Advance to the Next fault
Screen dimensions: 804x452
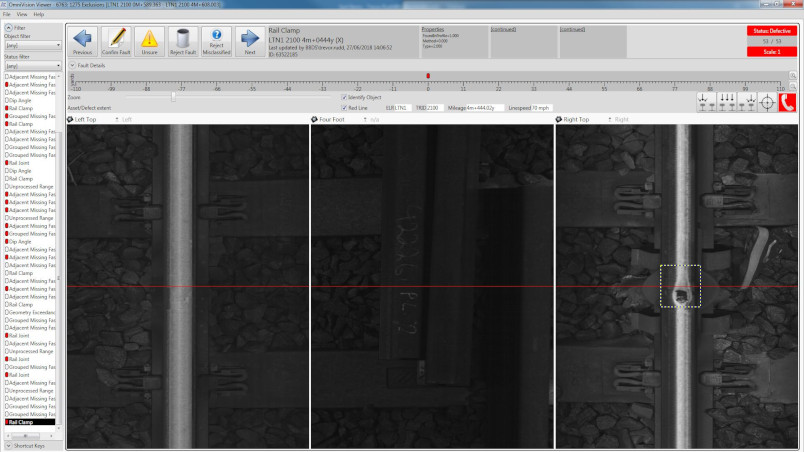tap(250, 41)
